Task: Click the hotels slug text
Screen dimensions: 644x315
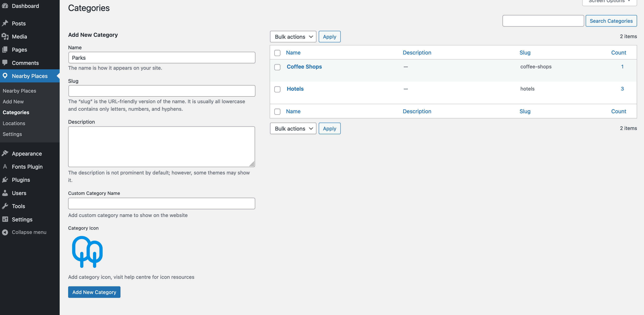Action: [x=527, y=89]
